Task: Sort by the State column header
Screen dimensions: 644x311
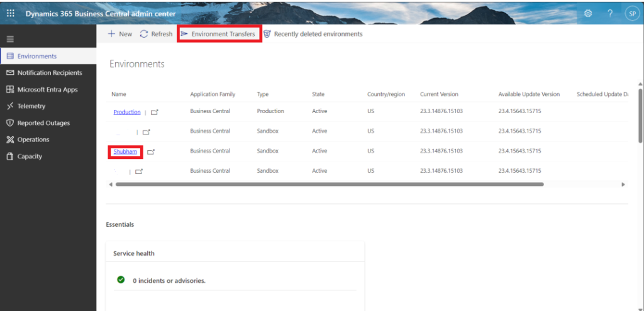Action: (x=318, y=94)
